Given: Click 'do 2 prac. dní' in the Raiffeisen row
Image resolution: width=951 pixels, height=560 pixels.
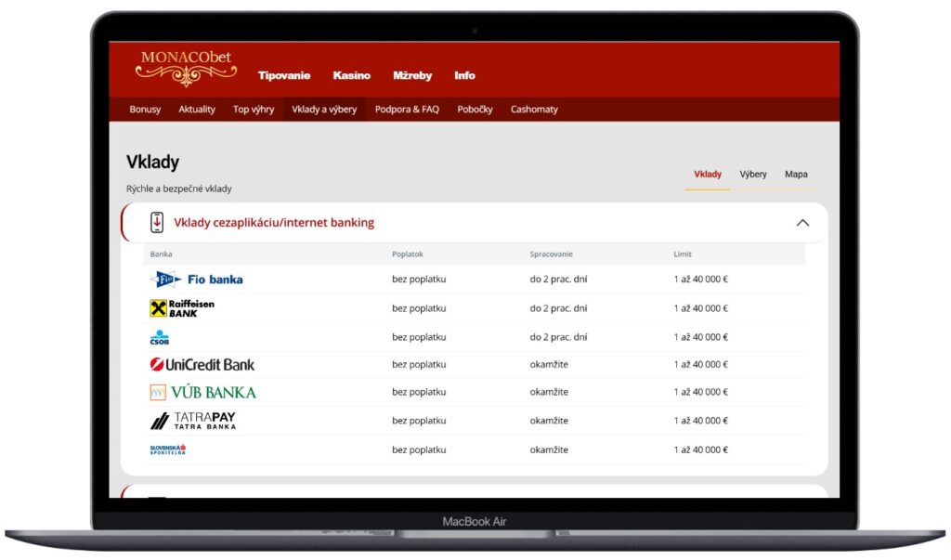Looking at the screenshot, I should pyautogui.click(x=558, y=308).
